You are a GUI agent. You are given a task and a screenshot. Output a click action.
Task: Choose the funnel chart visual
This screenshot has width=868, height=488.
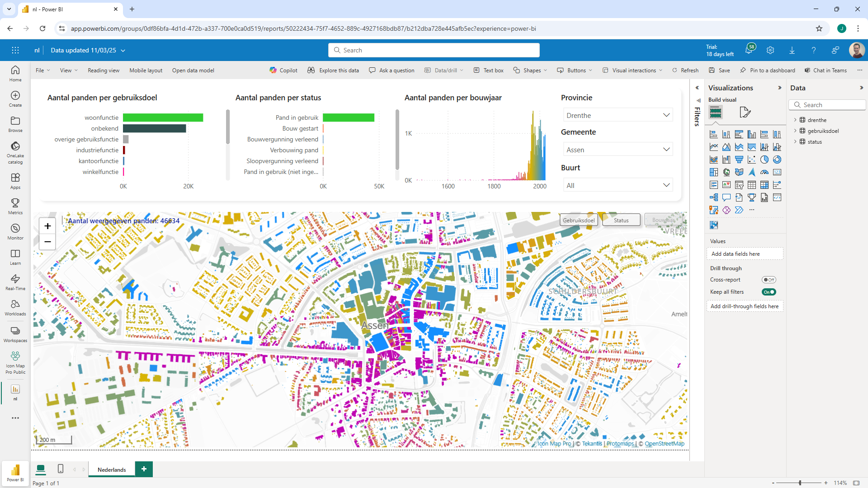(739, 160)
